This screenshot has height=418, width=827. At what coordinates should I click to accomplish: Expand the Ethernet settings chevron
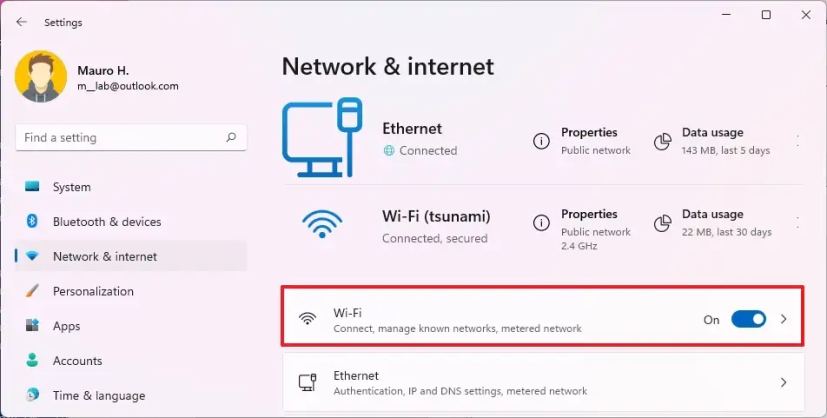pos(784,382)
